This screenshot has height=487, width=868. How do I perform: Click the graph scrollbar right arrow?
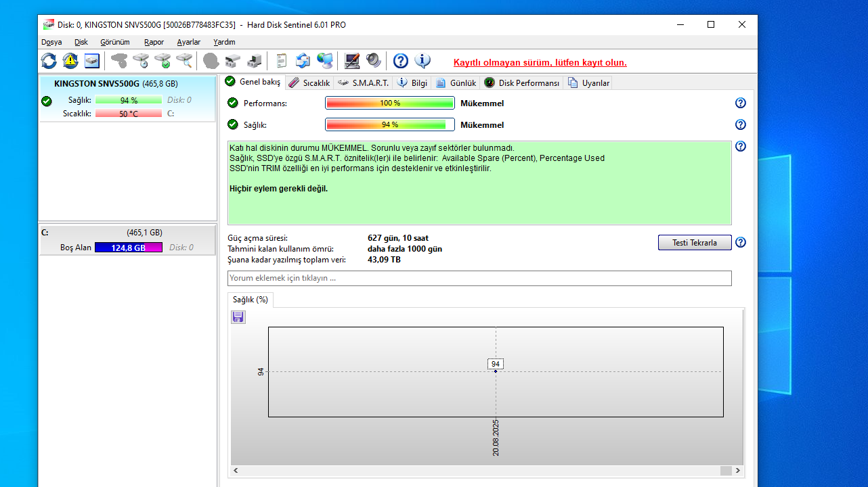pyautogui.click(x=738, y=471)
